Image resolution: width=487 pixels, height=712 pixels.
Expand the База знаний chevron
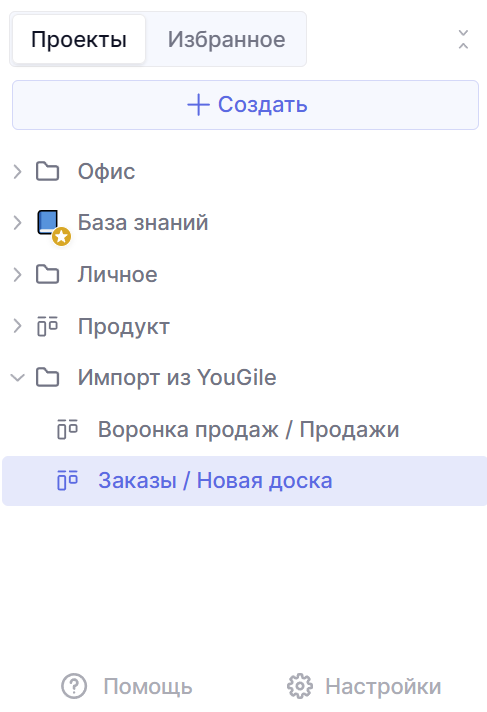point(17,223)
